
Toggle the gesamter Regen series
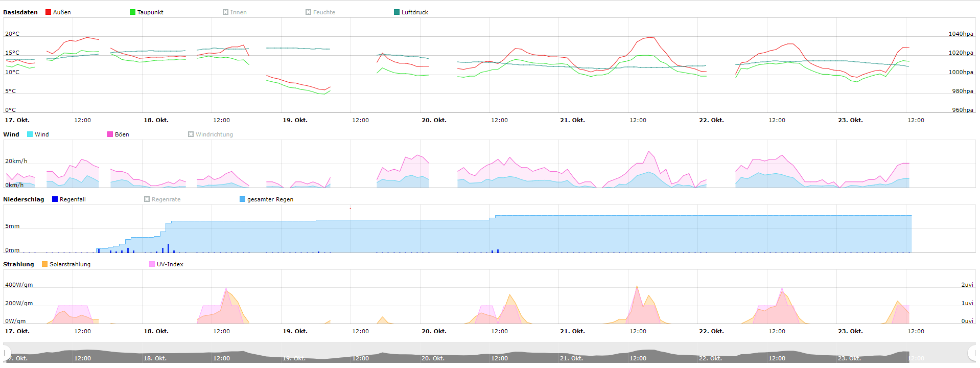coord(267,199)
